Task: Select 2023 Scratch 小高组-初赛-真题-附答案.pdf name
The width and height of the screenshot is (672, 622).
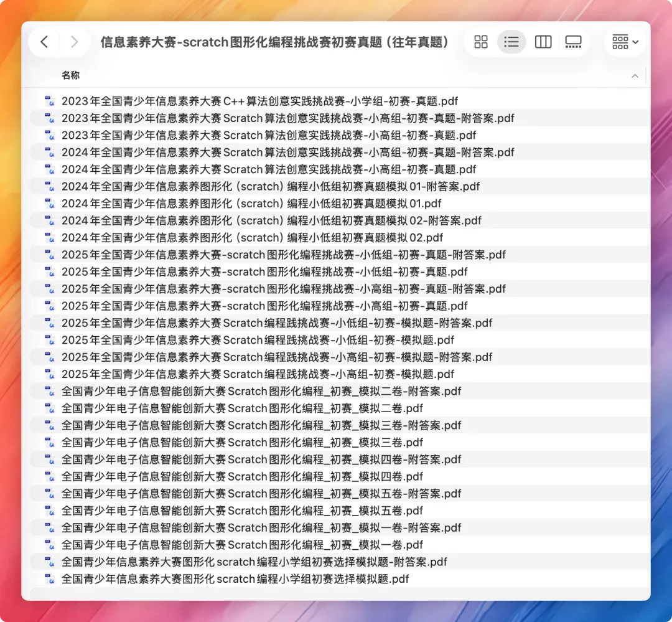Action: pos(288,118)
